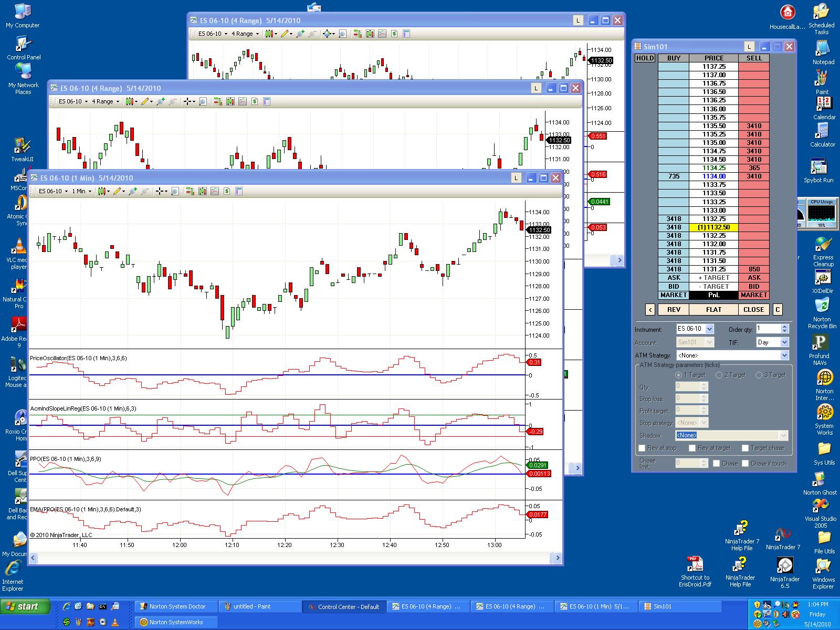
Task: Toggle Chart Trader icon in back 4 Range chart
Action: [x=358, y=34]
